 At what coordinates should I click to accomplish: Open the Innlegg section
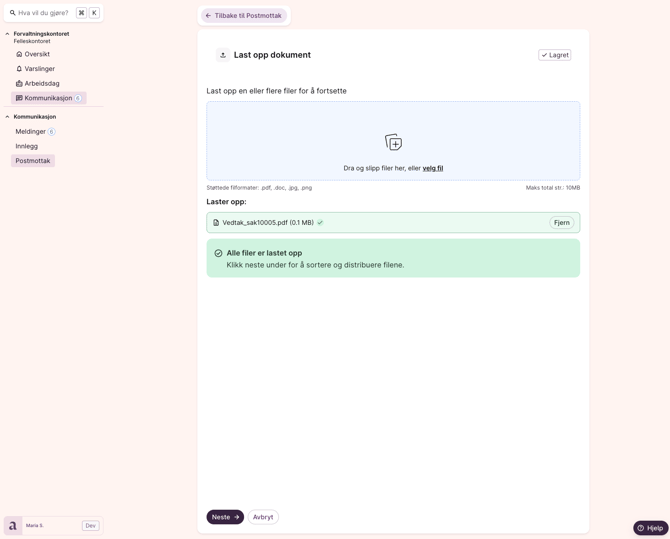click(27, 146)
